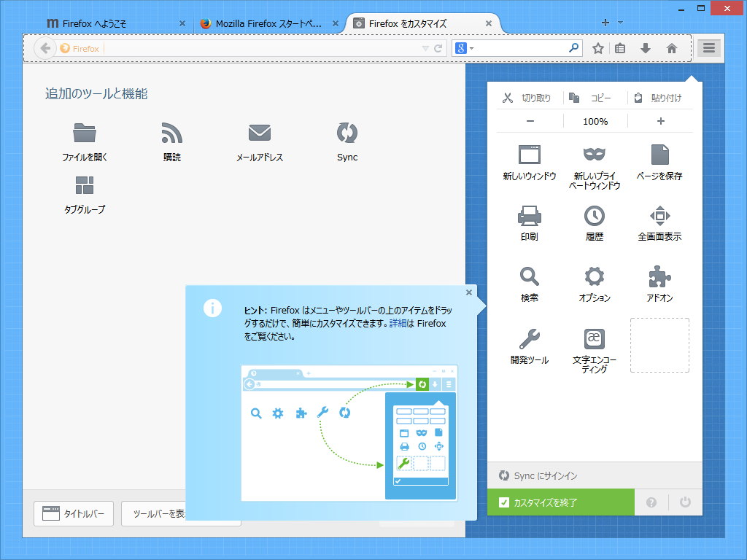This screenshot has width=747, height=560.
Task: Select the 全画面表示 icon
Action: tap(659, 216)
